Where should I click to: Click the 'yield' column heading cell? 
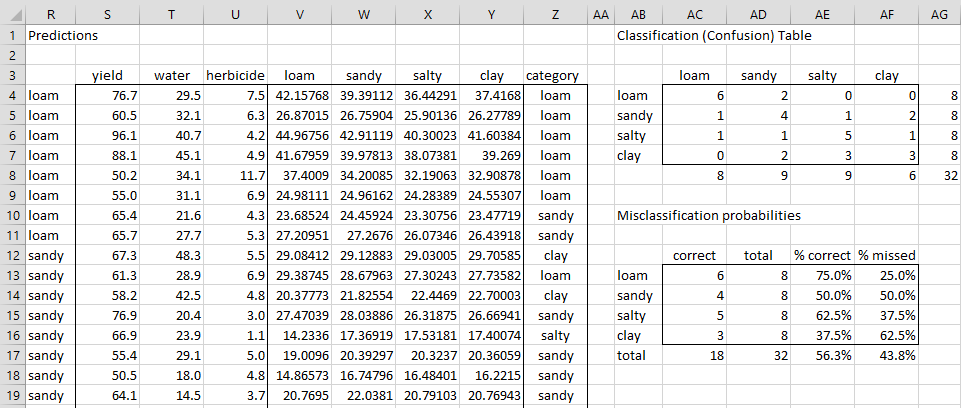coord(107,76)
